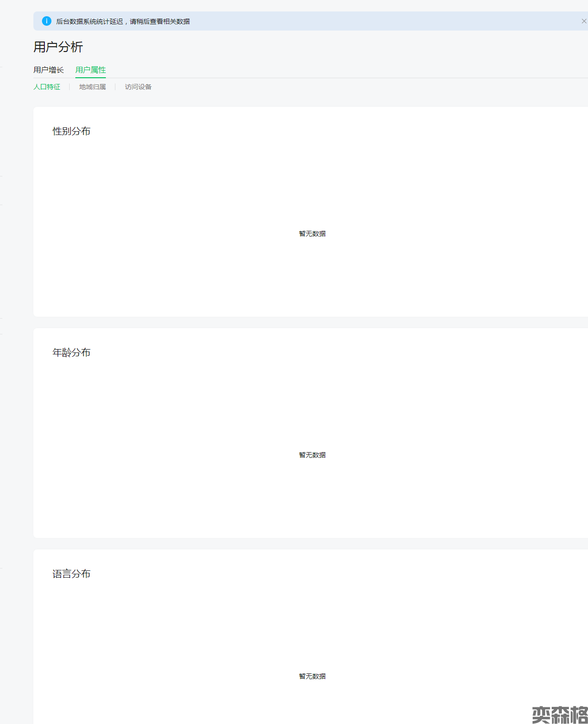Click 暂无数据 in the 性别分布 card
The image size is (588, 724).
pos(312,234)
